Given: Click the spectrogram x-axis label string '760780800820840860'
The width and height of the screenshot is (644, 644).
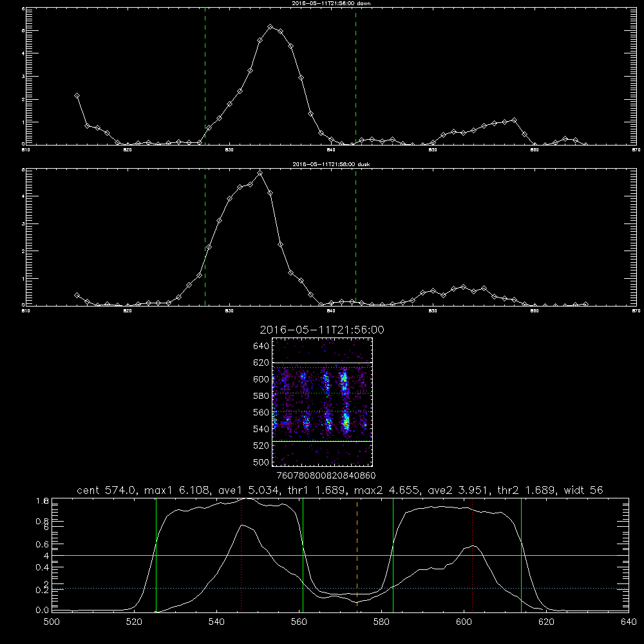Looking at the screenshot, I should [x=326, y=475].
